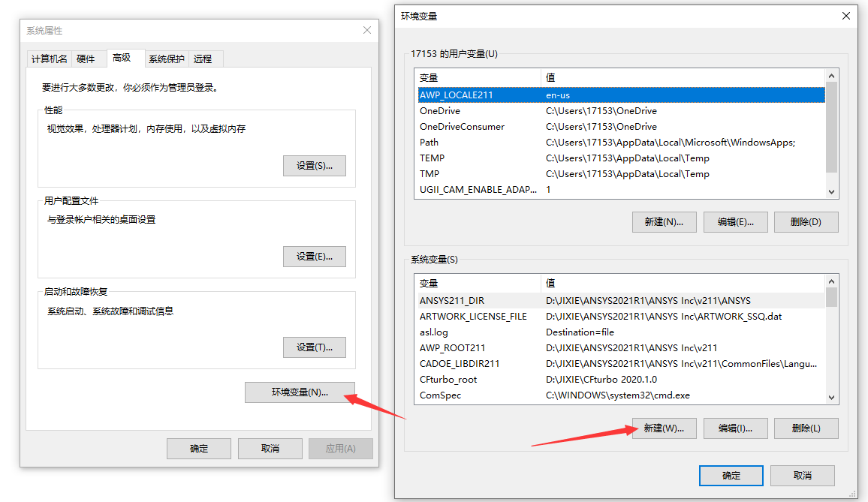Select the Path user variable row
The height and width of the screenshot is (502, 868).
point(429,143)
